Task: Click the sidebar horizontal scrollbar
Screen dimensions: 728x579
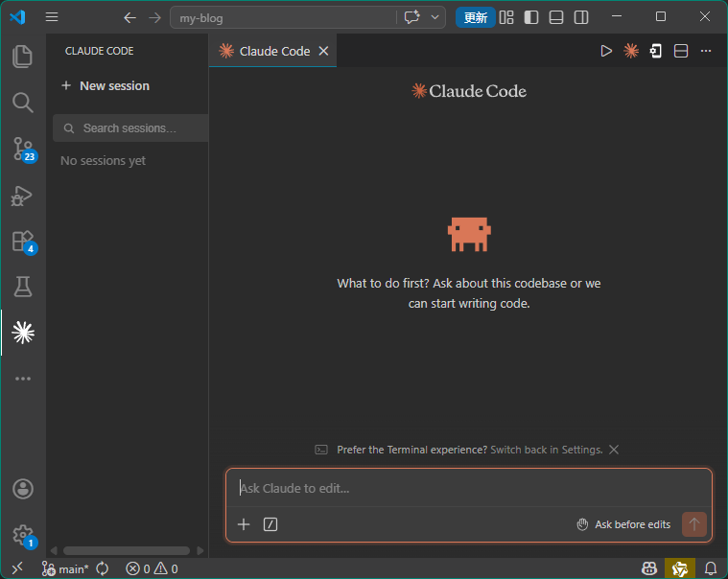Action: tap(127, 550)
